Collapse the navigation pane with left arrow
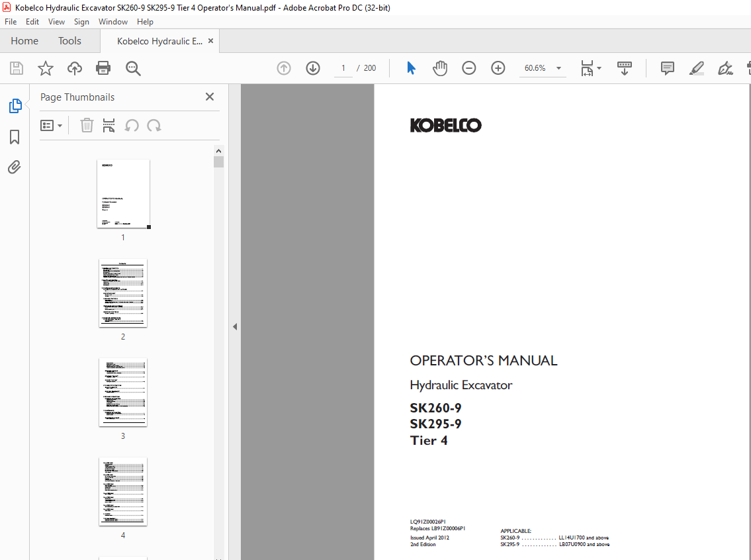Screen dimensions: 751x560 tap(235, 327)
